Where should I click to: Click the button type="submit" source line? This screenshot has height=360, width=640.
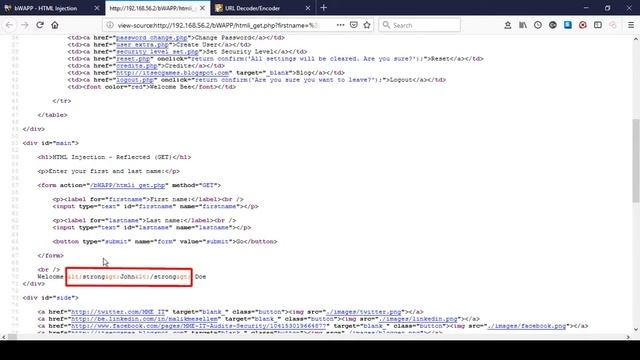(165, 242)
